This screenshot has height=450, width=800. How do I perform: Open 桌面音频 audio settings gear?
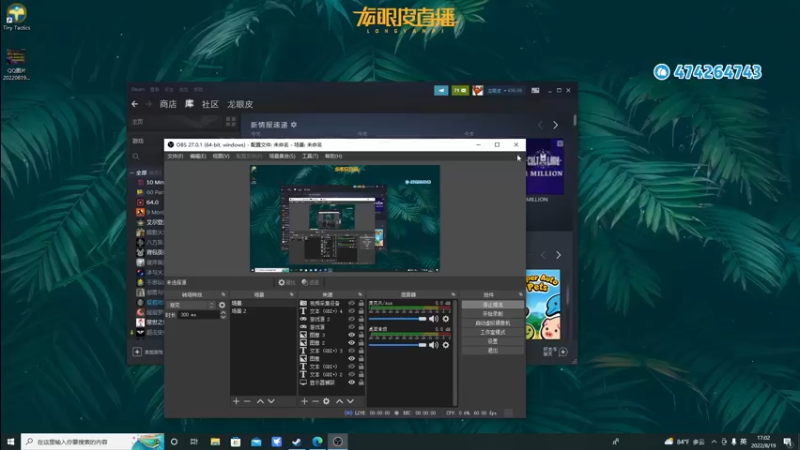446,345
